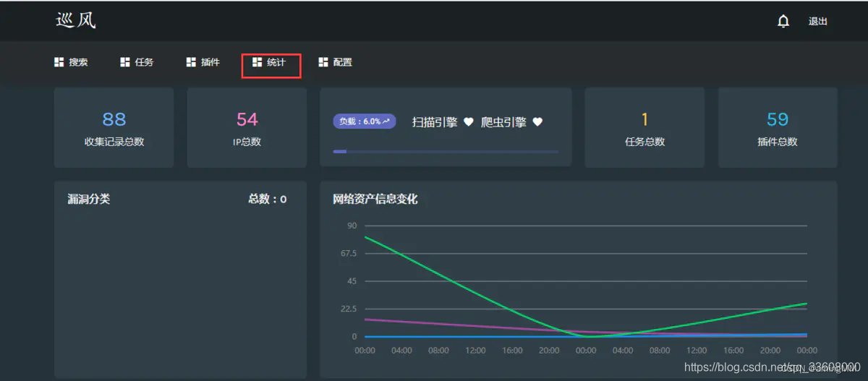Click the 网络资产信息变化 chart title
Screen dimensions: 868x381
(x=375, y=199)
